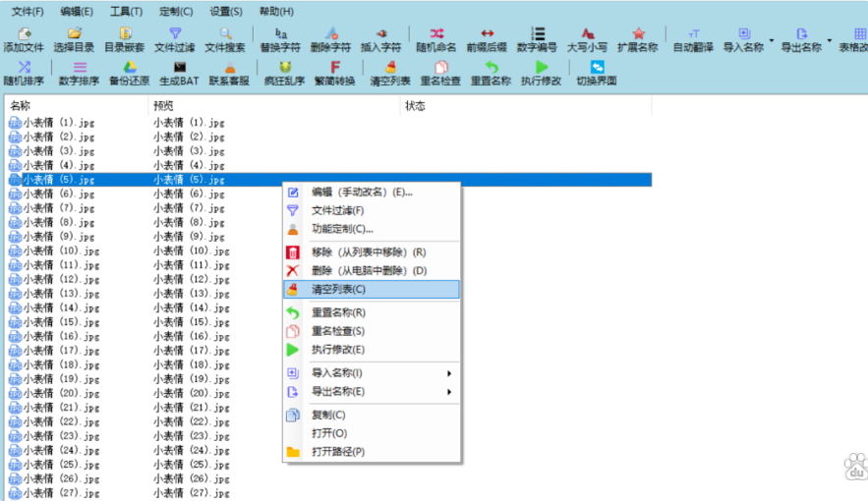Click the 重置名称 toolbar icon

(492, 68)
